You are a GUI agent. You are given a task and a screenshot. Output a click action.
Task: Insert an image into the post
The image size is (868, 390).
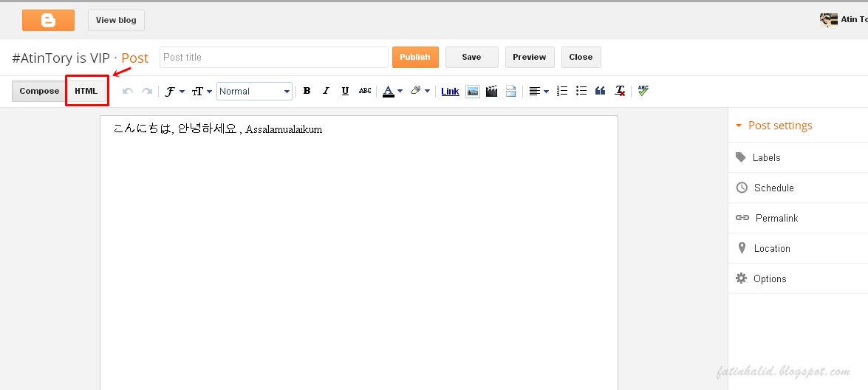click(x=472, y=92)
